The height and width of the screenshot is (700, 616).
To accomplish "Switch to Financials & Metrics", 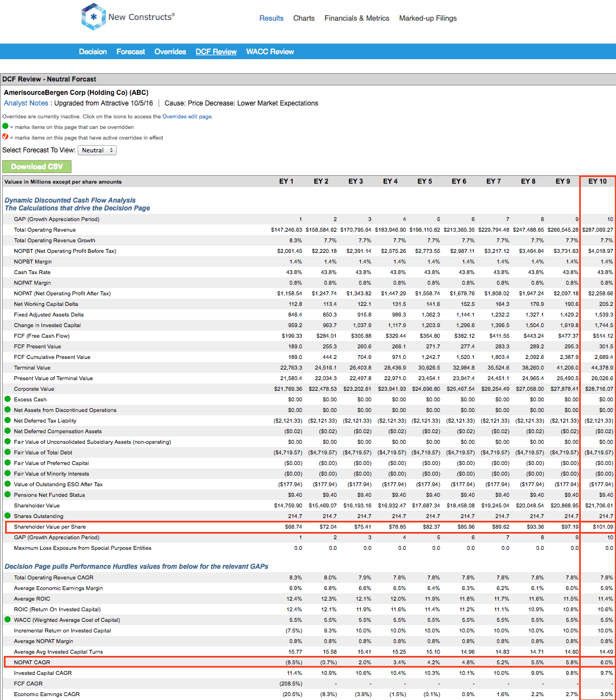I will [357, 18].
